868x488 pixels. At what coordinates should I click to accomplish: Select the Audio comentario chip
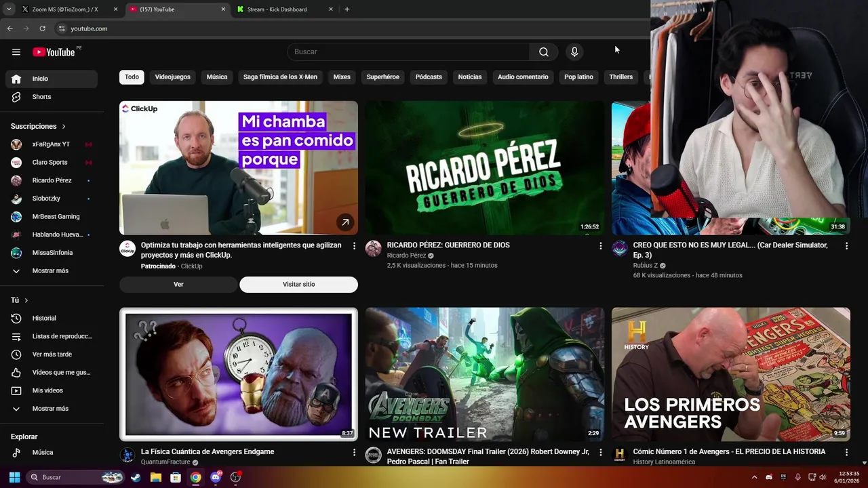click(523, 77)
